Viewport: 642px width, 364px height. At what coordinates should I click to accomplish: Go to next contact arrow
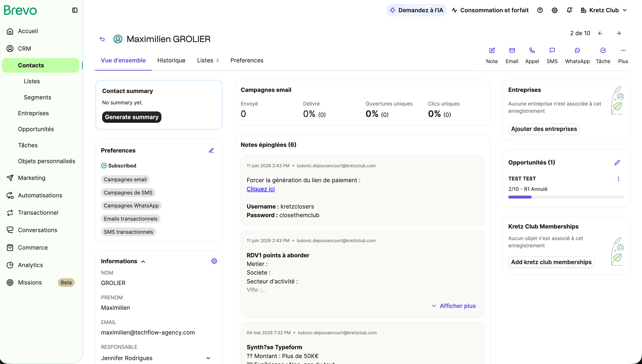click(619, 33)
